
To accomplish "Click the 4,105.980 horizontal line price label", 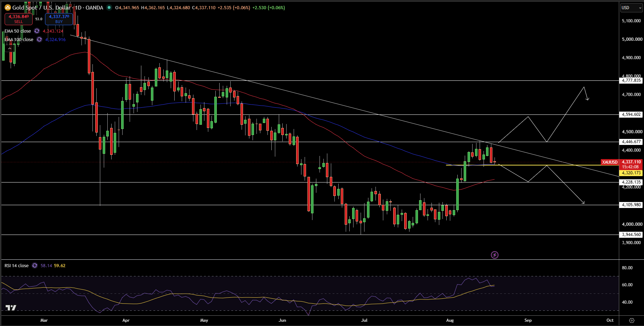I will tap(631, 205).
